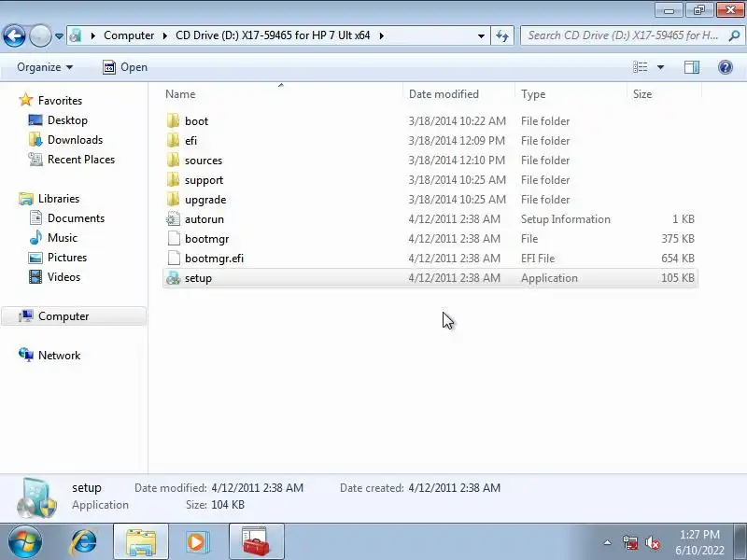The height and width of the screenshot is (560, 747).
Task: Click the CD Drive (D:) breadcrumb segment
Action: 273,35
